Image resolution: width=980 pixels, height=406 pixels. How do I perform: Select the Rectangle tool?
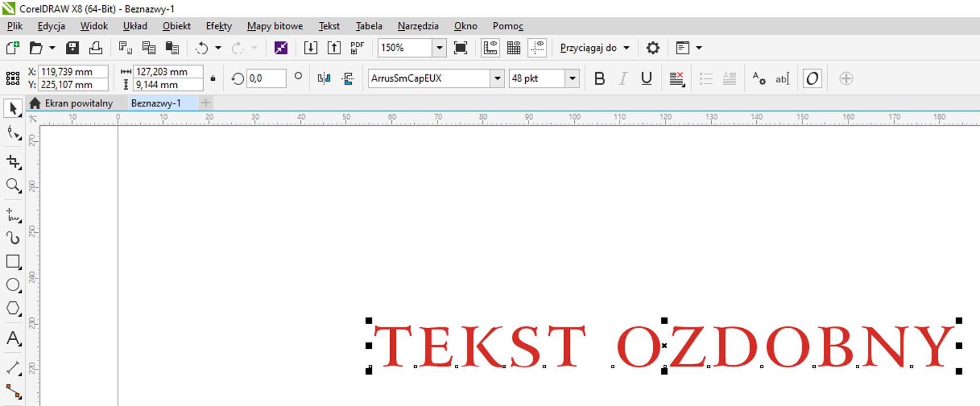pos(13,262)
